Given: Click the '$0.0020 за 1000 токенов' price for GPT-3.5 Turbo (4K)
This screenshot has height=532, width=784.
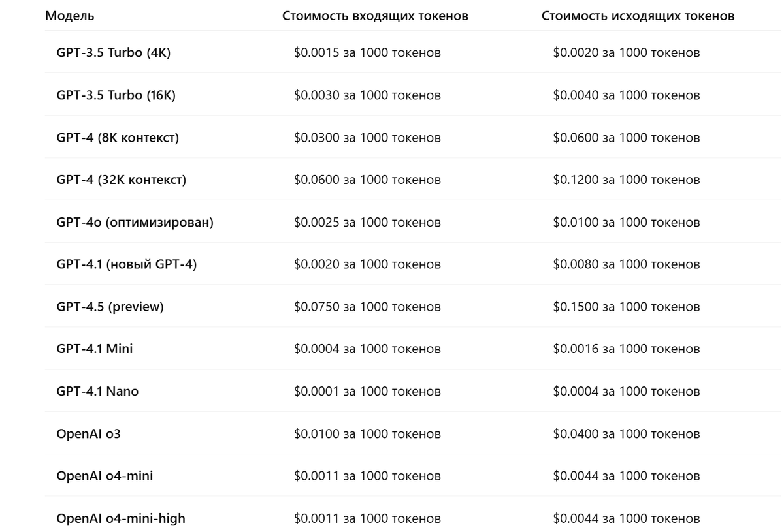Looking at the screenshot, I should click(627, 53).
